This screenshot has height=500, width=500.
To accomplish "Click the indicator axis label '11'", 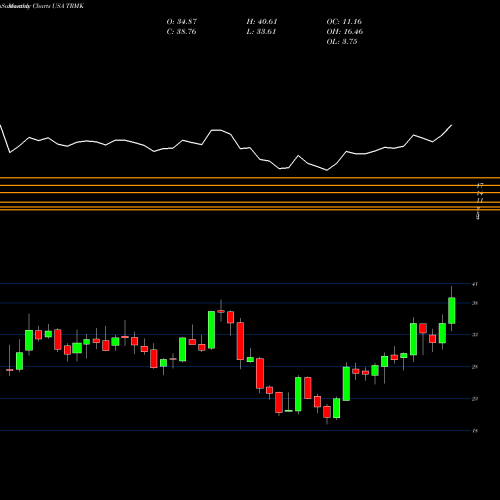I will tap(480, 200).
